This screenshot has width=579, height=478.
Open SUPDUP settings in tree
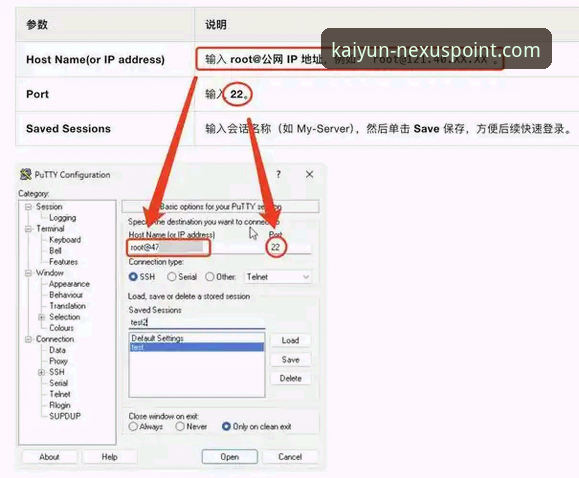[65, 416]
